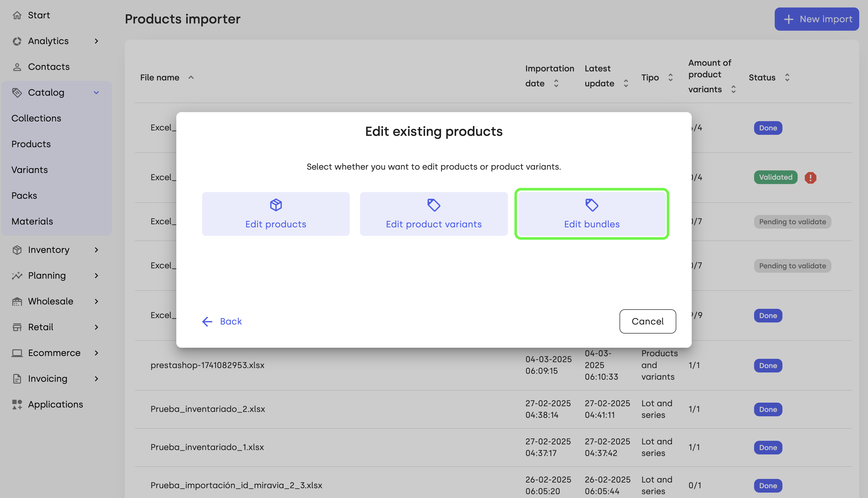The width and height of the screenshot is (868, 498).
Task: Click the Invoicing document icon
Action: (17, 379)
